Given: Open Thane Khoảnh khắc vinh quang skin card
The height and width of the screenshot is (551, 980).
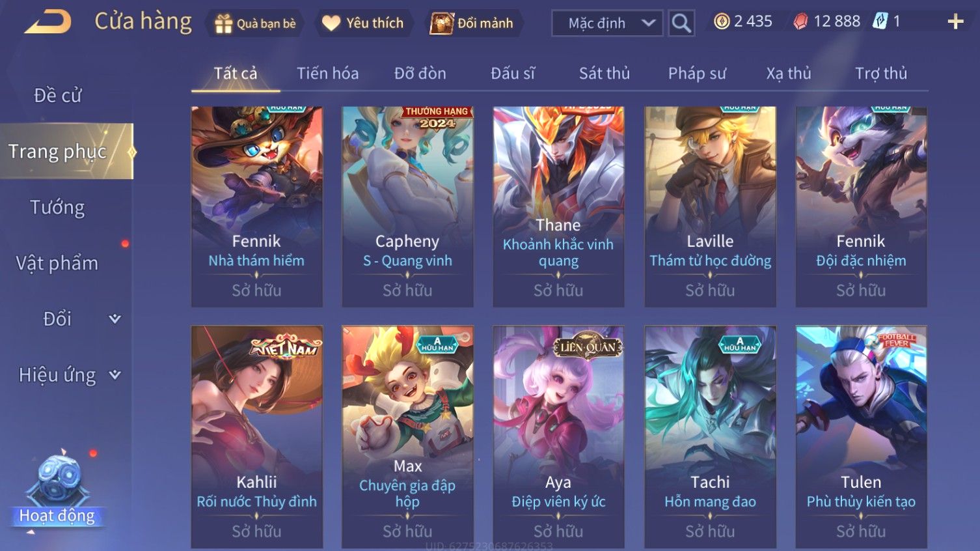Looking at the screenshot, I should tap(558, 206).
